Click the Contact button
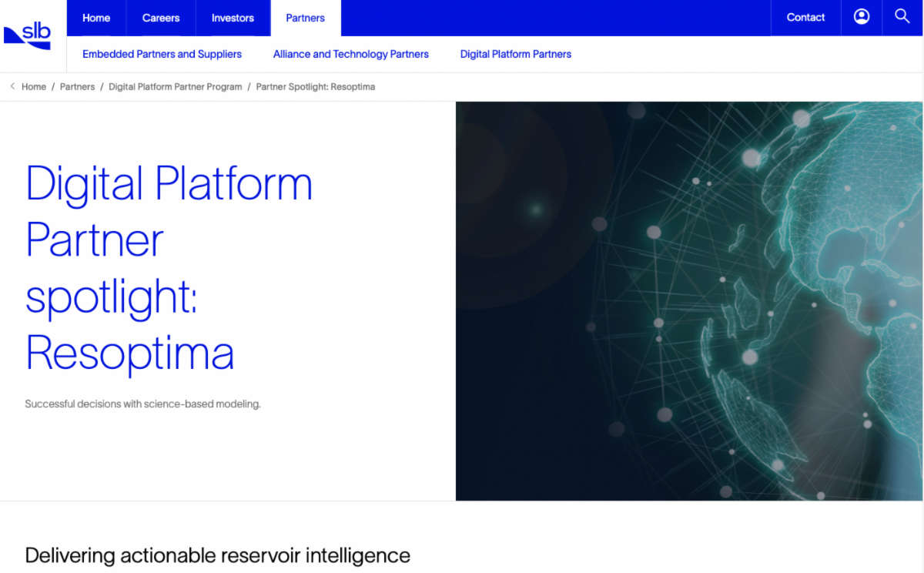The image size is (924, 573). click(x=805, y=18)
